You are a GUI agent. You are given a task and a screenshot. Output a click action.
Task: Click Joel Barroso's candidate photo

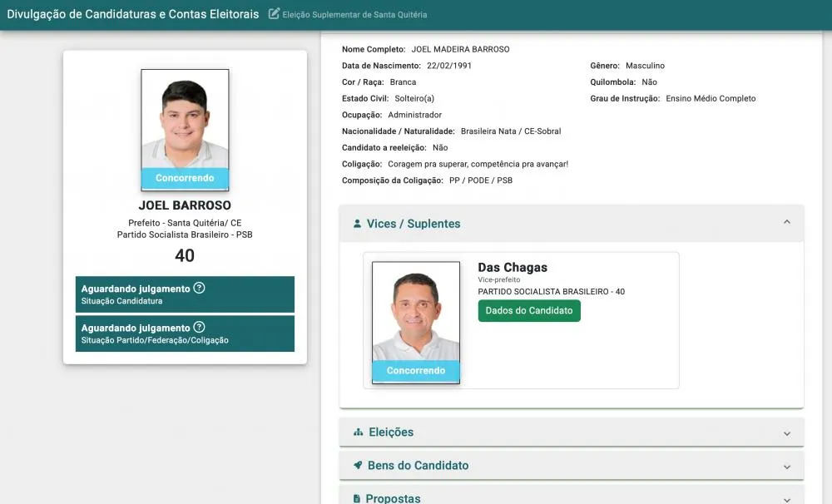[x=185, y=121]
